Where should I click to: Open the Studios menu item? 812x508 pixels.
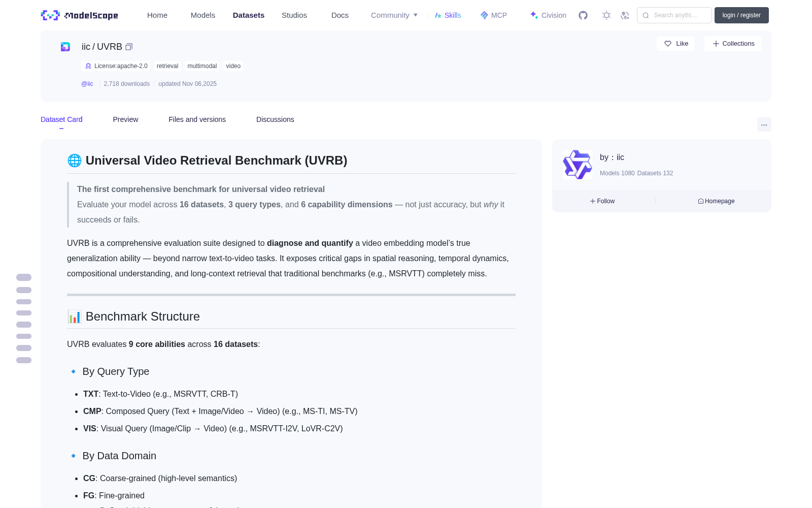[x=294, y=15]
